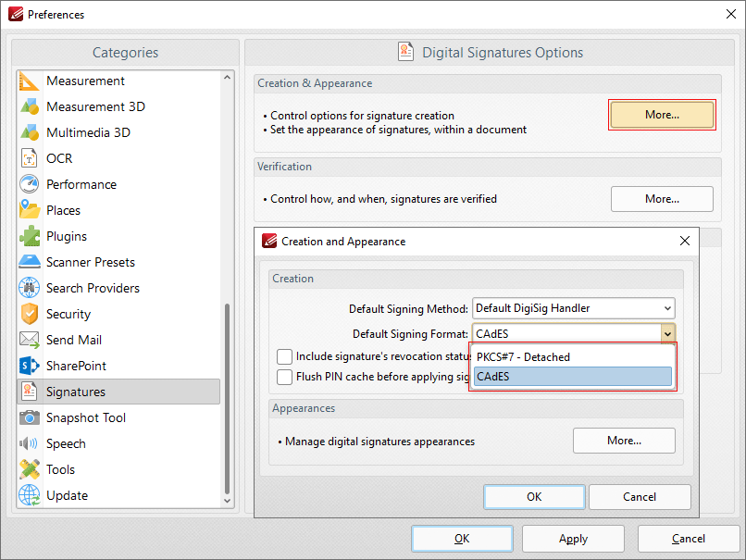Click the Measurement ruler icon

(x=29, y=81)
